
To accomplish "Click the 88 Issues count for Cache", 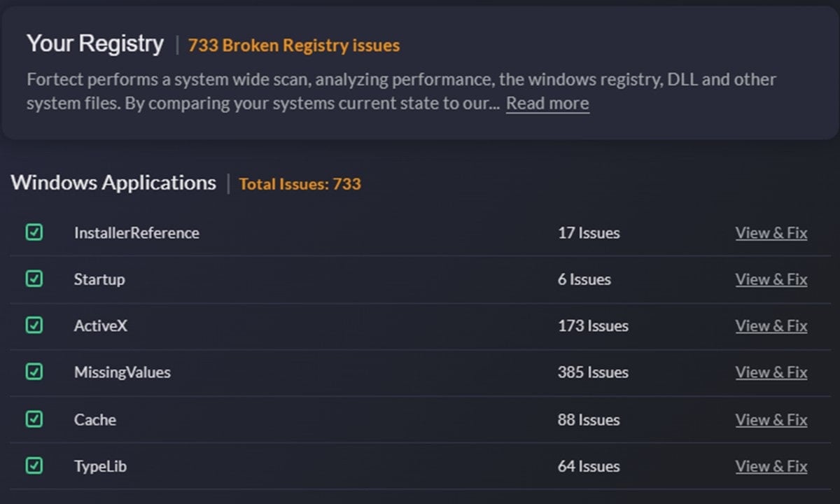I will [x=589, y=420].
